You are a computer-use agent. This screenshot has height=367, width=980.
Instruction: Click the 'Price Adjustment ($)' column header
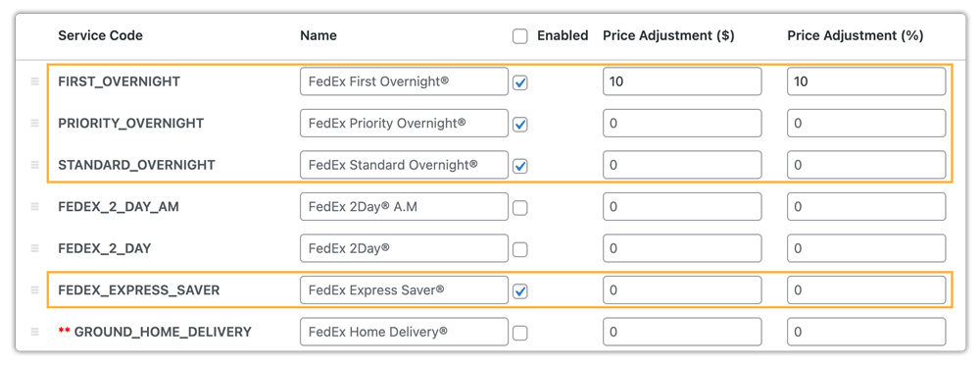(x=668, y=35)
